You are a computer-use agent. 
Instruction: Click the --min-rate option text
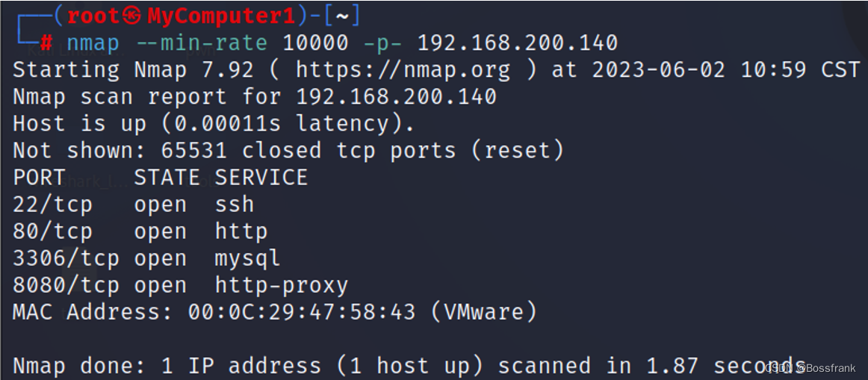click(x=202, y=43)
